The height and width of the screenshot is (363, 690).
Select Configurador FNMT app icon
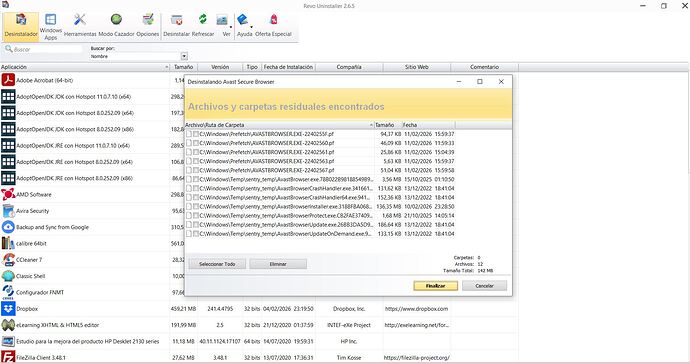pyautogui.click(x=8, y=292)
